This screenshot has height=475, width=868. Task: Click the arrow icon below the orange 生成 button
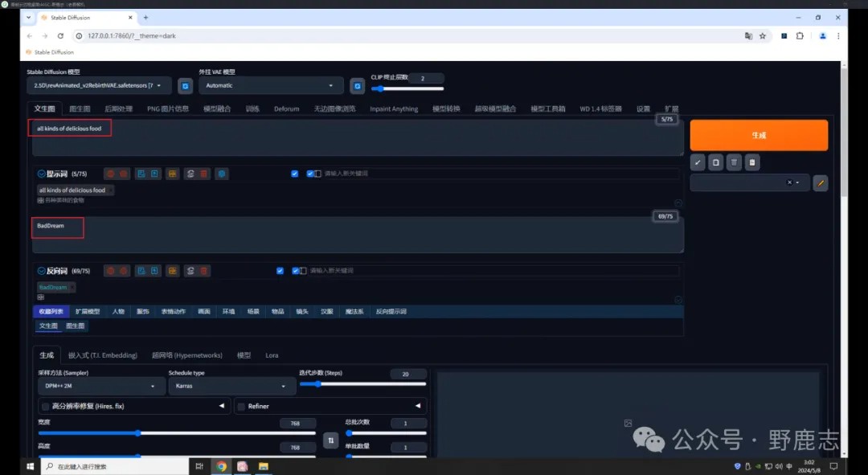click(x=698, y=162)
